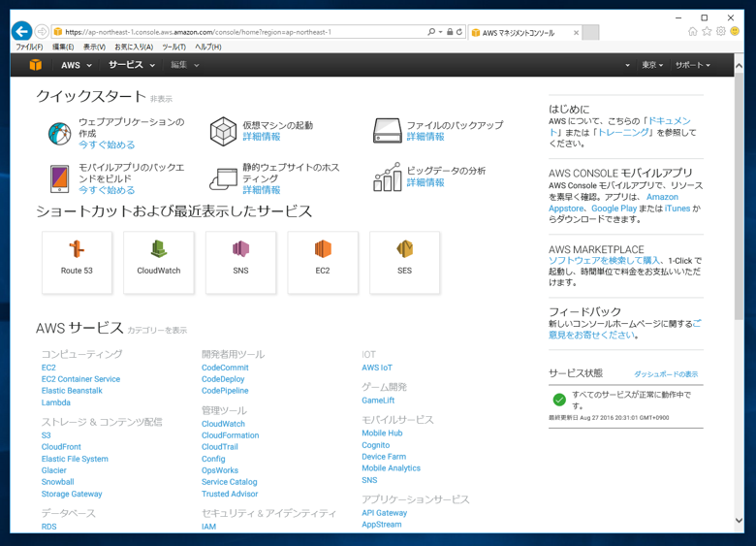Click the mobile app backend phone icon
The image size is (756, 546).
(60, 178)
